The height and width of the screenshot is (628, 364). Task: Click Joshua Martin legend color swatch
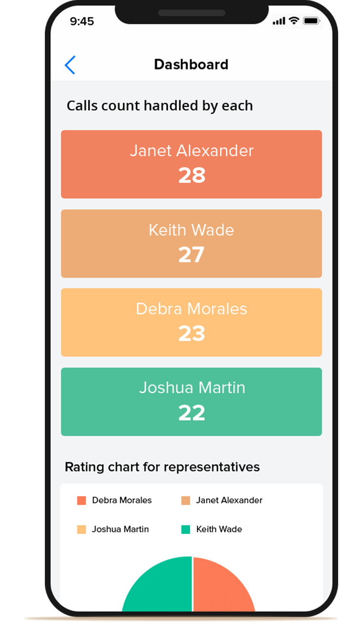[81, 530]
